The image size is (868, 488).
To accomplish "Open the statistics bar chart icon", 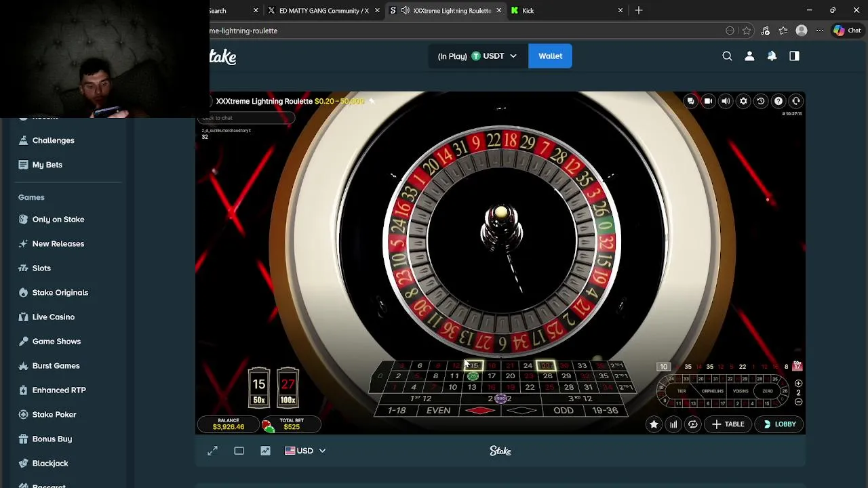I will 673,424.
